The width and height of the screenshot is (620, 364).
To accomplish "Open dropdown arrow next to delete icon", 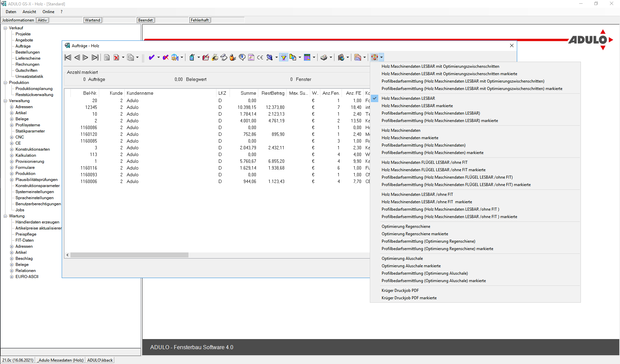I will click(x=123, y=58).
